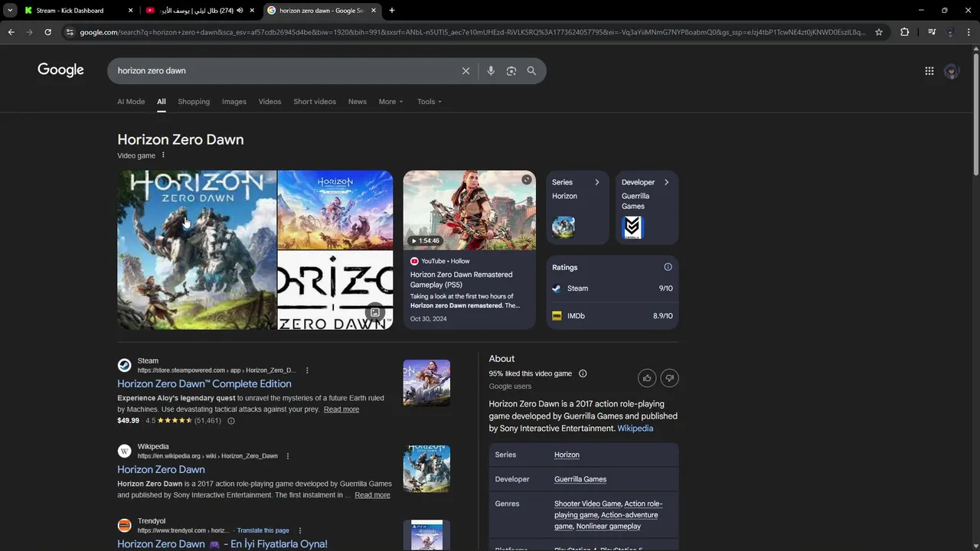Open the image gallery icon on logo image
This screenshot has height=551, width=980.
pos(375,312)
